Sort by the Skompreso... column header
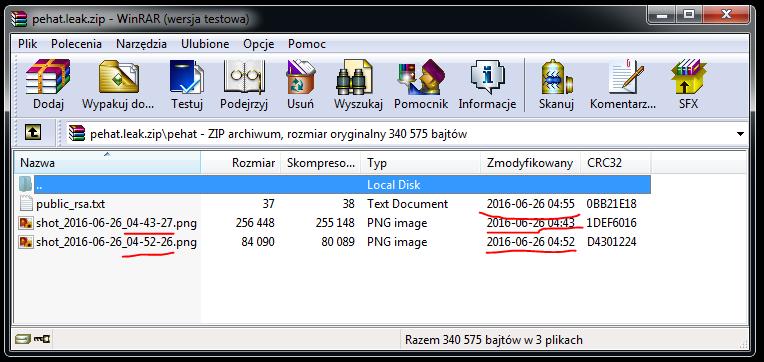 pyautogui.click(x=321, y=163)
